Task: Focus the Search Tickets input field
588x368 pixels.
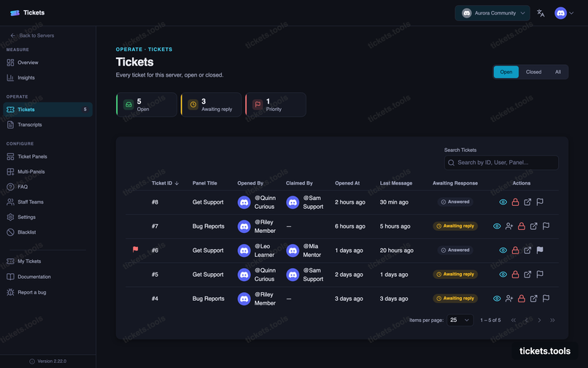Action: [501, 163]
